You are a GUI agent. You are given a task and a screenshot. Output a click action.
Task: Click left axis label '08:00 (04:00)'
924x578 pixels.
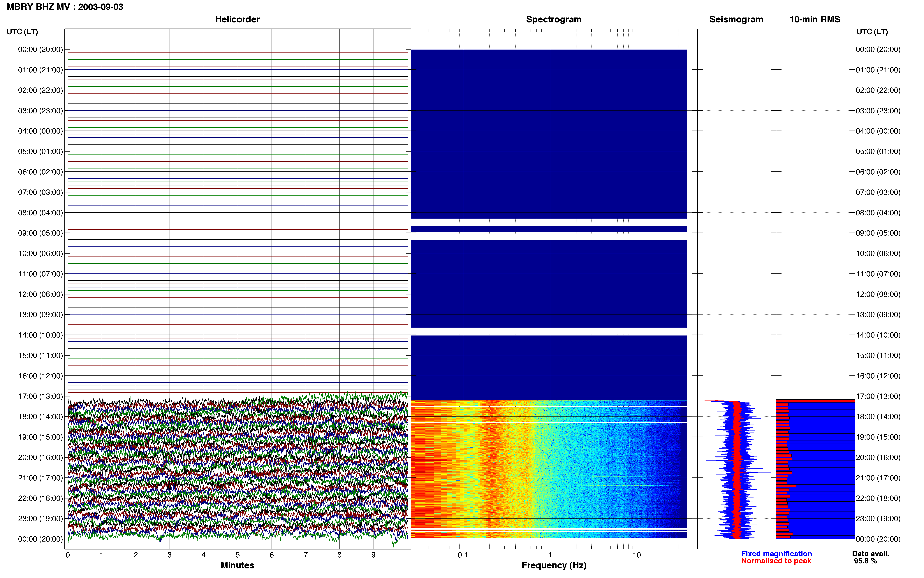(41, 213)
